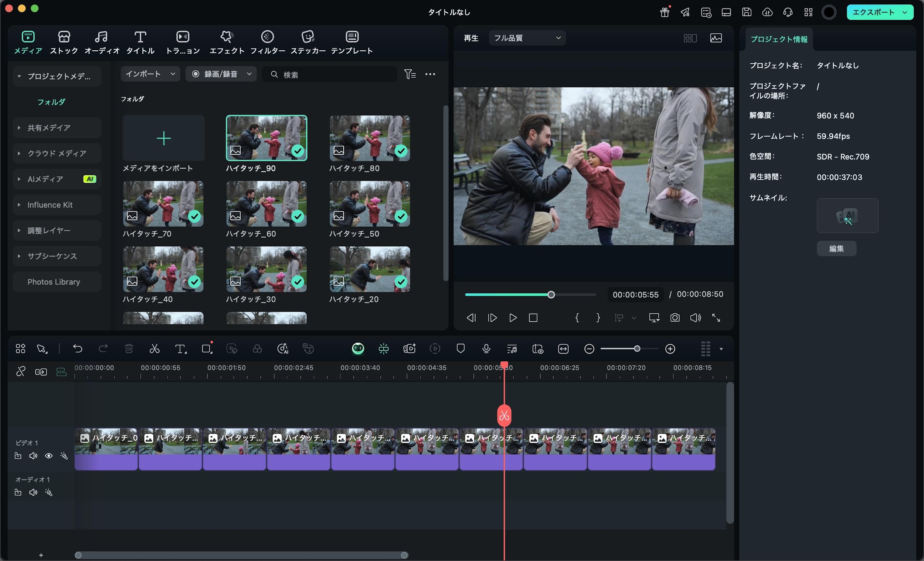Click the stop square button in preview
The width and height of the screenshot is (924, 561).
coord(533,318)
